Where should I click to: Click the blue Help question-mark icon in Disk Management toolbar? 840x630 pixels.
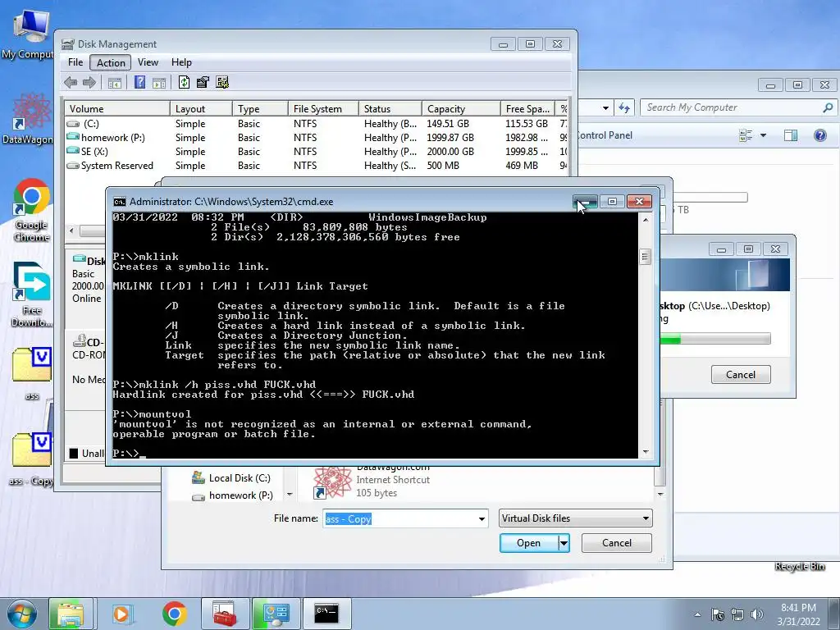pyautogui.click(x=139, y=83)
